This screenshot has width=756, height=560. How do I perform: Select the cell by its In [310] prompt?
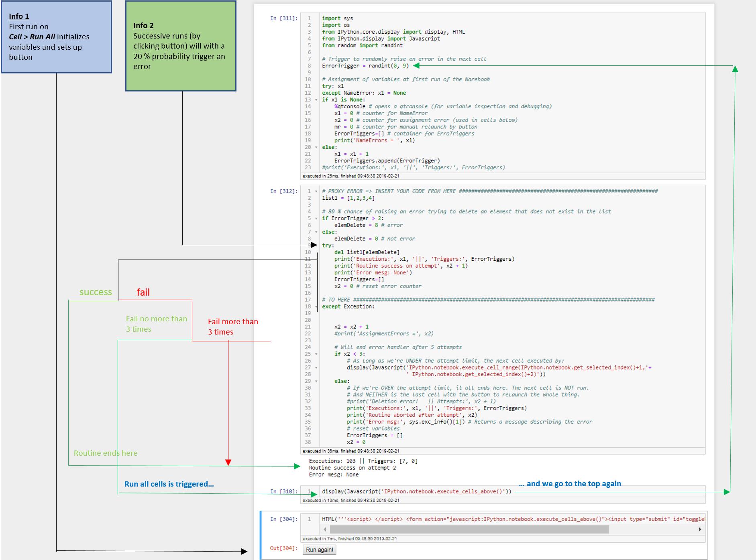click(284, 491)
